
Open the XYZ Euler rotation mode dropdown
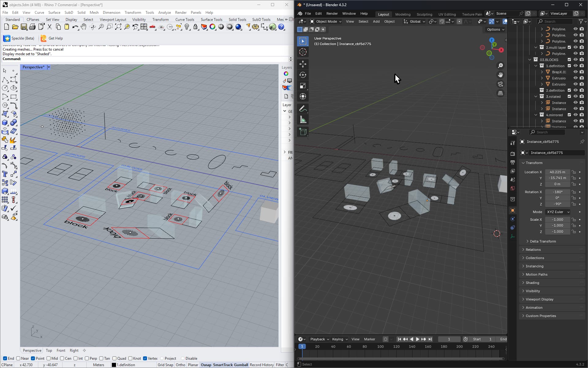coord(558,212)
